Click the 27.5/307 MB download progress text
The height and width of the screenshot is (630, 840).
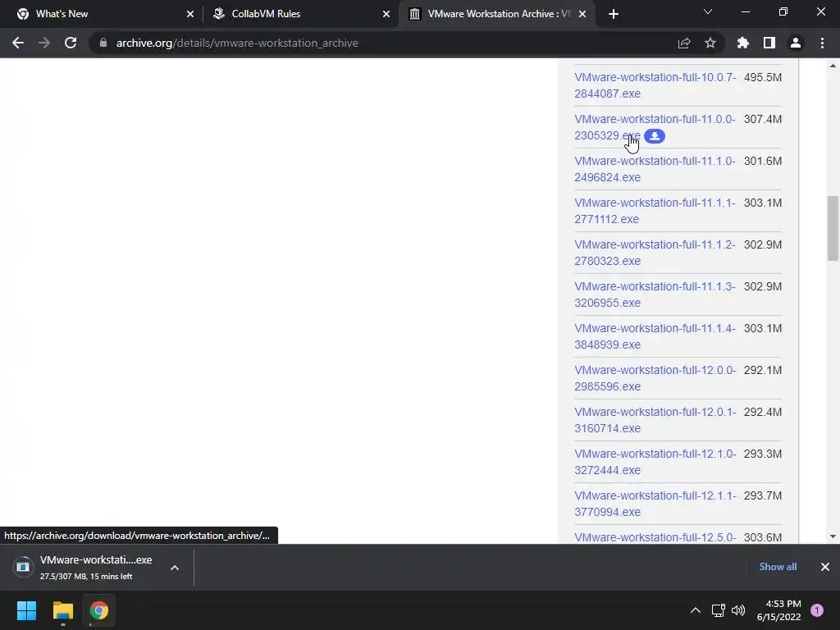point(85,577)
